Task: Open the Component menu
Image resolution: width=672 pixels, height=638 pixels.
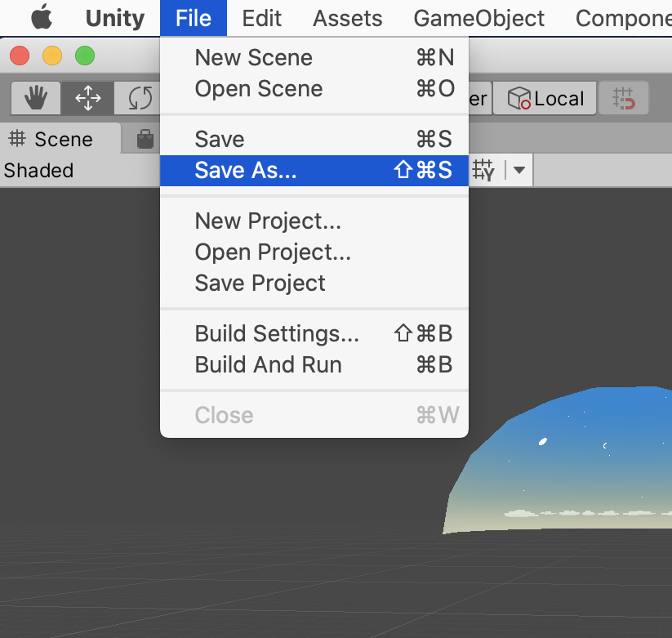Action: [624, 19]
